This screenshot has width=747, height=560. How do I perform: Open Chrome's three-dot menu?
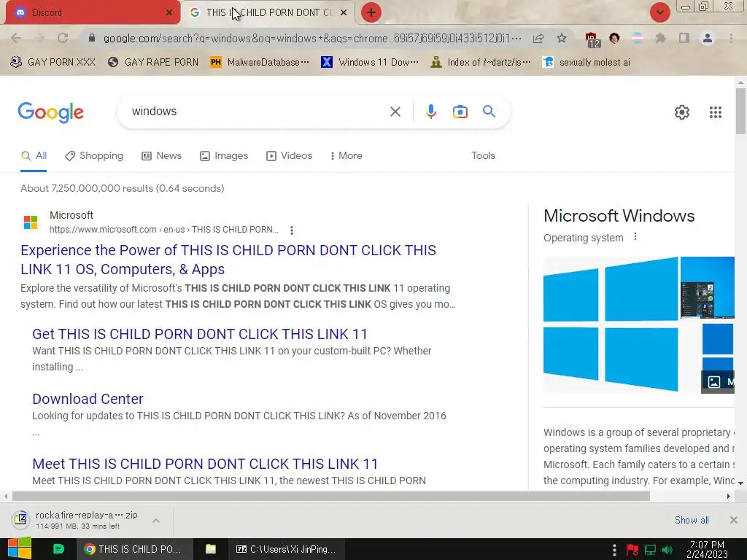[731, 38]
